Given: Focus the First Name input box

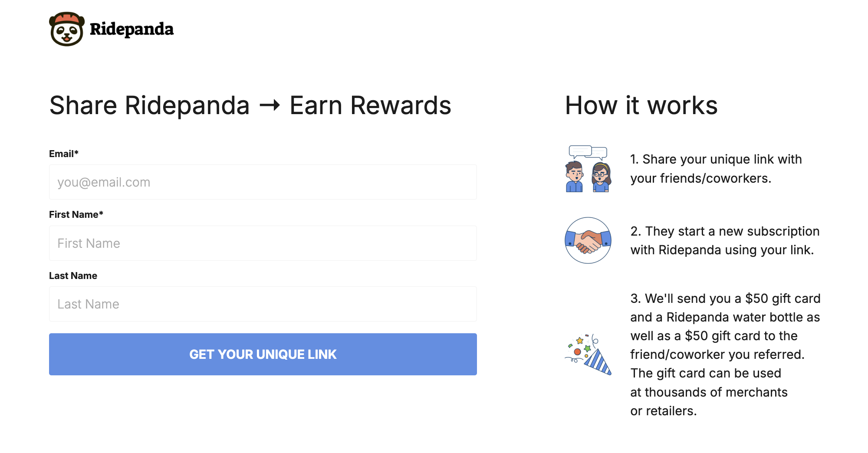Looking at the screenshot, I should coord(263,243).
